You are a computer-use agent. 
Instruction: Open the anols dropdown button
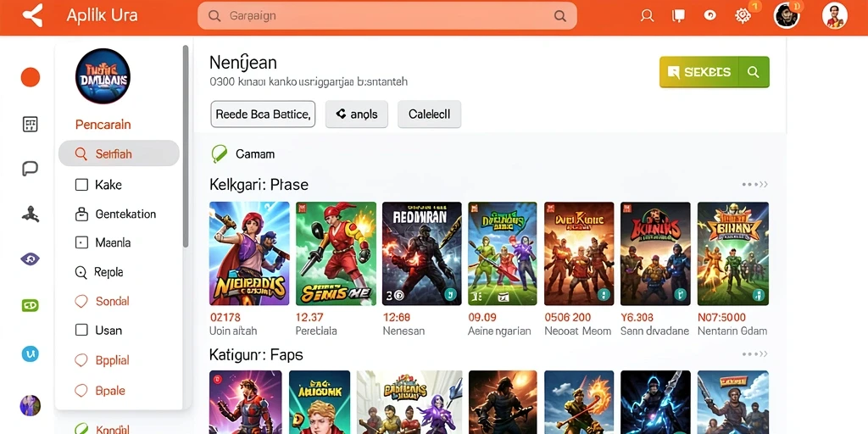coord(357,114)
